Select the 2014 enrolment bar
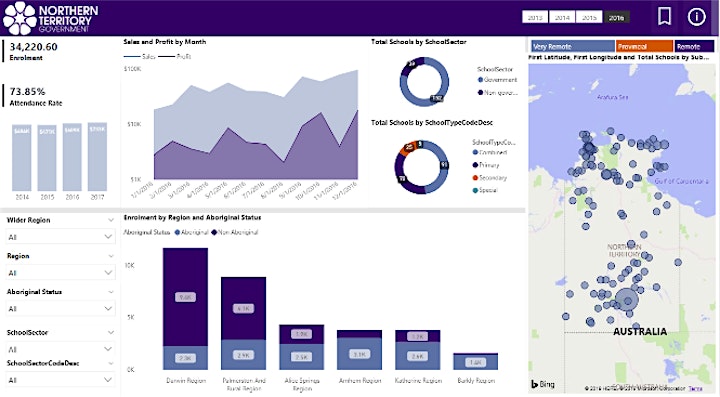 click(x=22, y=157)
